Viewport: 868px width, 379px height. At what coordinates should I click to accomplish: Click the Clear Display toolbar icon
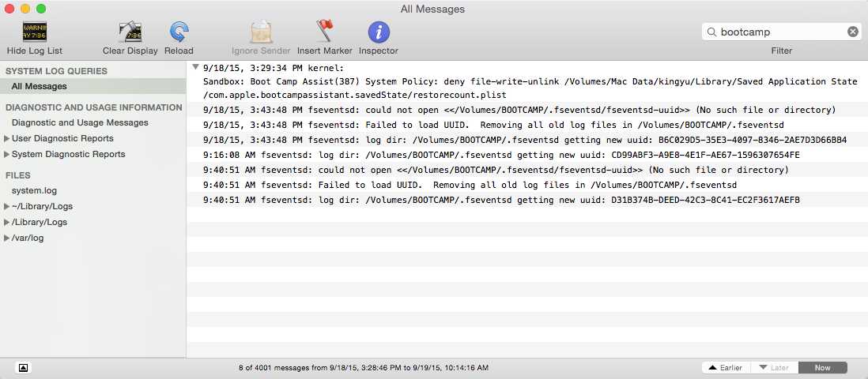pyautogui.click(x=130, y=32)
